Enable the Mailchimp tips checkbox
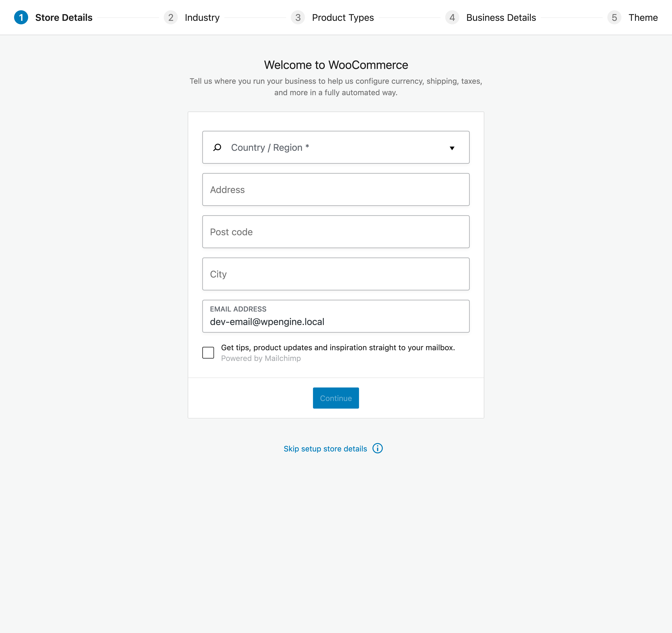 [x=208, y=353]
